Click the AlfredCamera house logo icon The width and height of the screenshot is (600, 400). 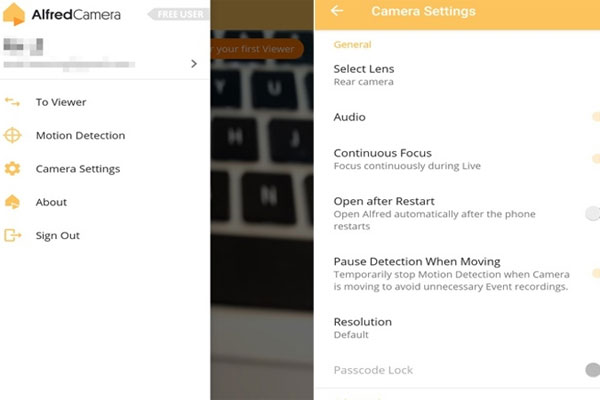[x=14, y=14]
